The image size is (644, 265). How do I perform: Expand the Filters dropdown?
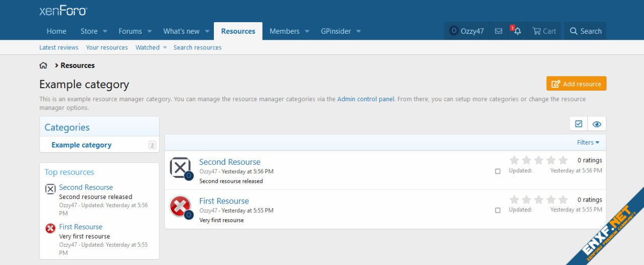[x=588, y=143]
